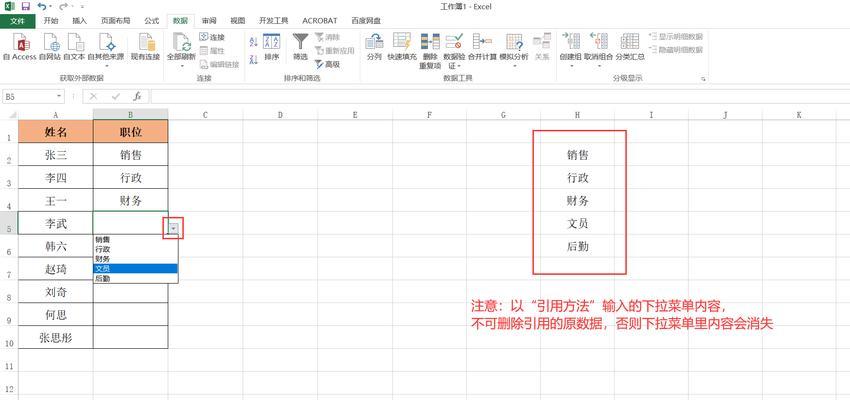Select column H header

[x=577, y=114]
